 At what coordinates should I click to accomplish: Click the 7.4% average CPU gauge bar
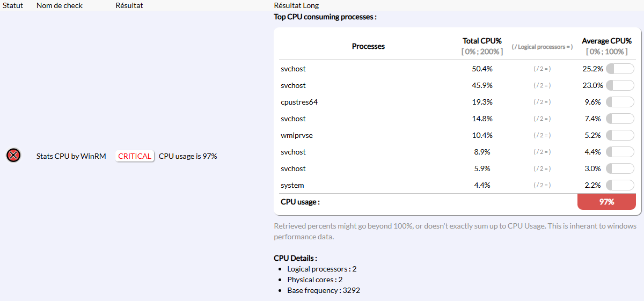620,119
